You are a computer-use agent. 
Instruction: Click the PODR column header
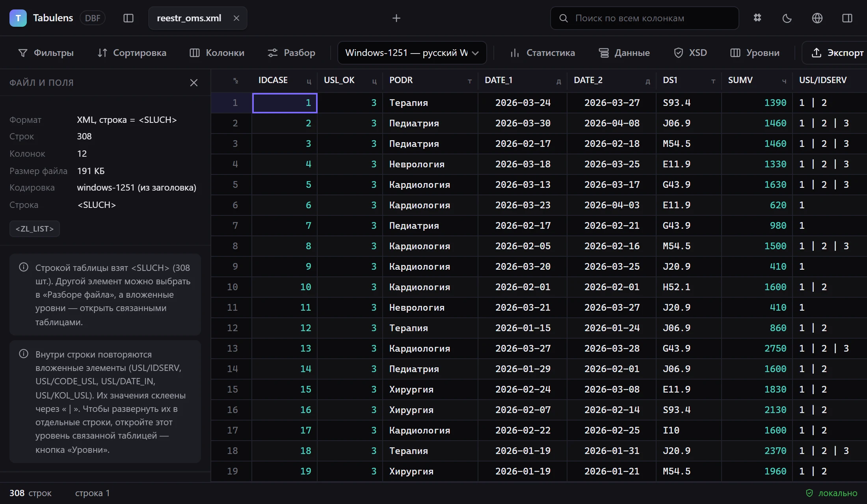click(430, 80)
